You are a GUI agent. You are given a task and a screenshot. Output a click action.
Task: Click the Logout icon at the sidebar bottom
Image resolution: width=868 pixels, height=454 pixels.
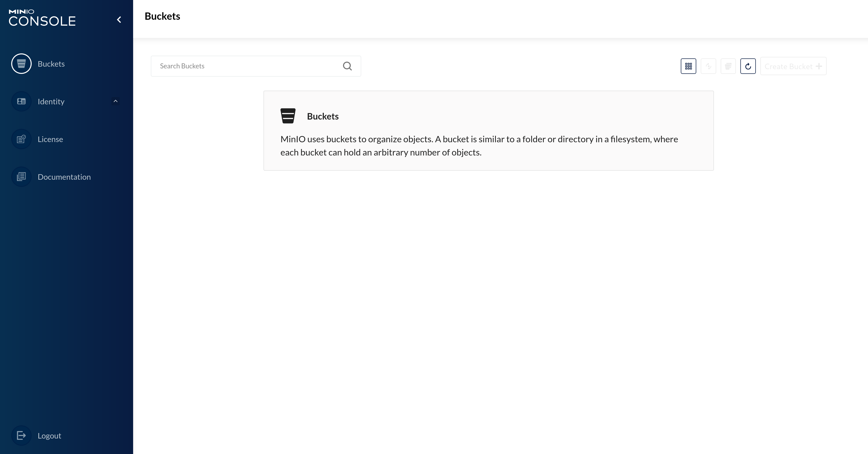21,436
